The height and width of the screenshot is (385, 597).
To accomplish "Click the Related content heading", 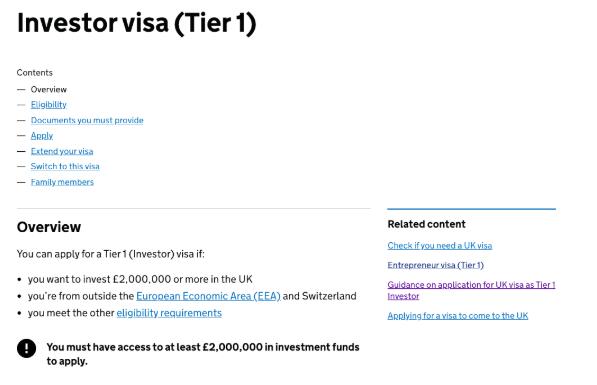I will [x=426, y=224].
